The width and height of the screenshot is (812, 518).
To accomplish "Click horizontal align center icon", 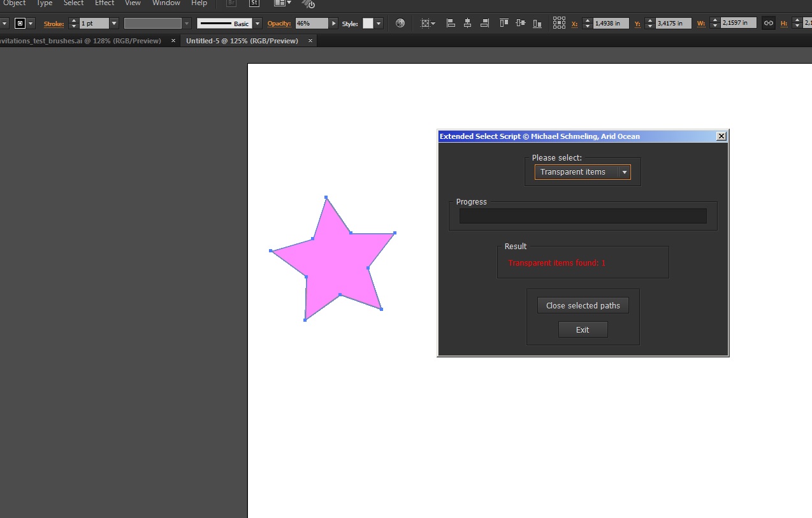I will coord(468,24).
